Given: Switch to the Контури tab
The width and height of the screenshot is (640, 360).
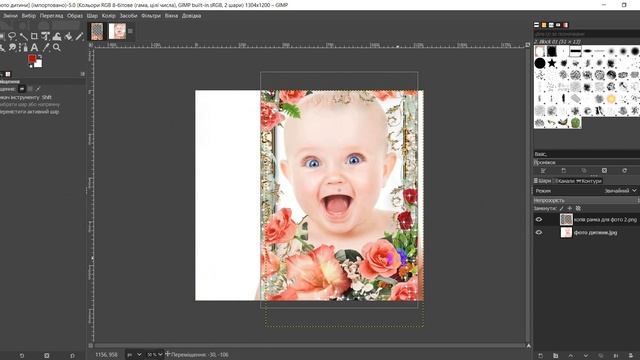Looking at the screenshot, I should pyautogui.click(x=589, y=181).
